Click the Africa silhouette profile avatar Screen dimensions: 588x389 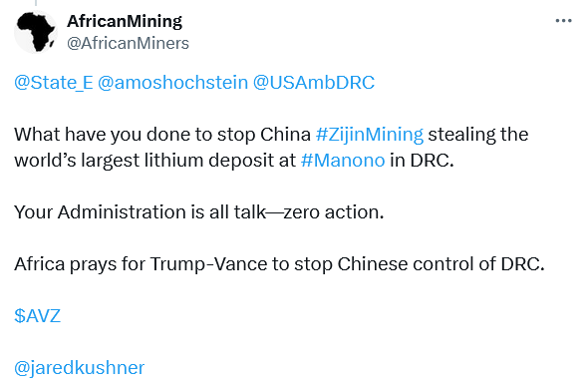click(x=35, y=32)
